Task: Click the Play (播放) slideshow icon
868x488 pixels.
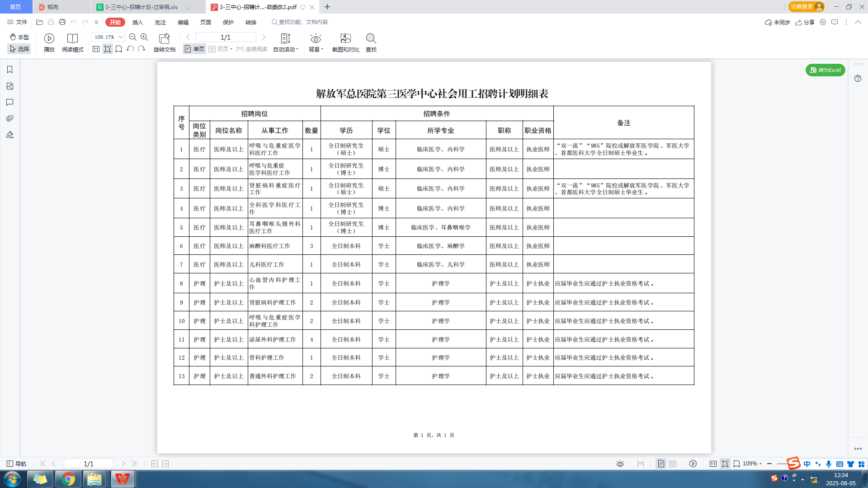Action: 49,38
